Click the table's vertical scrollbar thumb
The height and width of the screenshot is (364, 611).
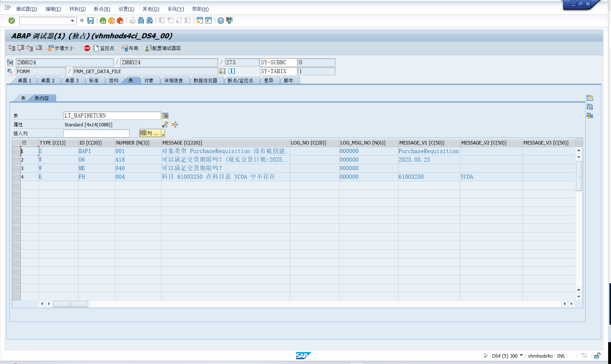click(x=579, y=176)
